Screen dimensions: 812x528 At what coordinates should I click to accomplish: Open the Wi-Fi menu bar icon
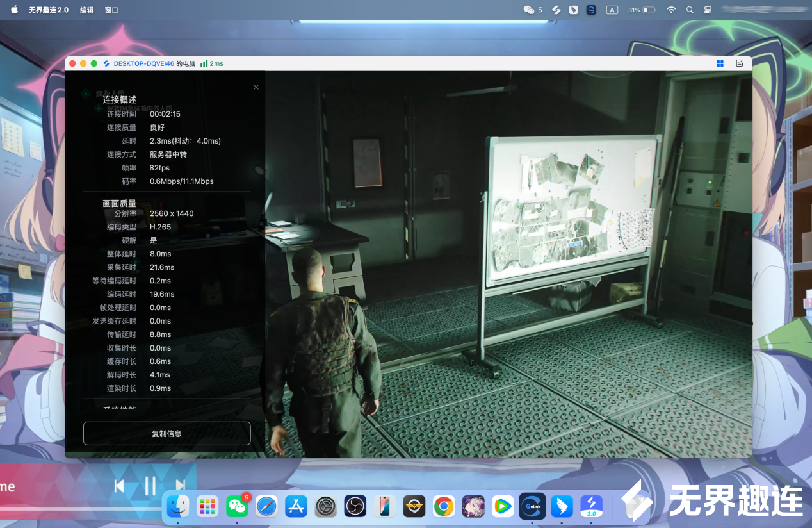[671, 10]
